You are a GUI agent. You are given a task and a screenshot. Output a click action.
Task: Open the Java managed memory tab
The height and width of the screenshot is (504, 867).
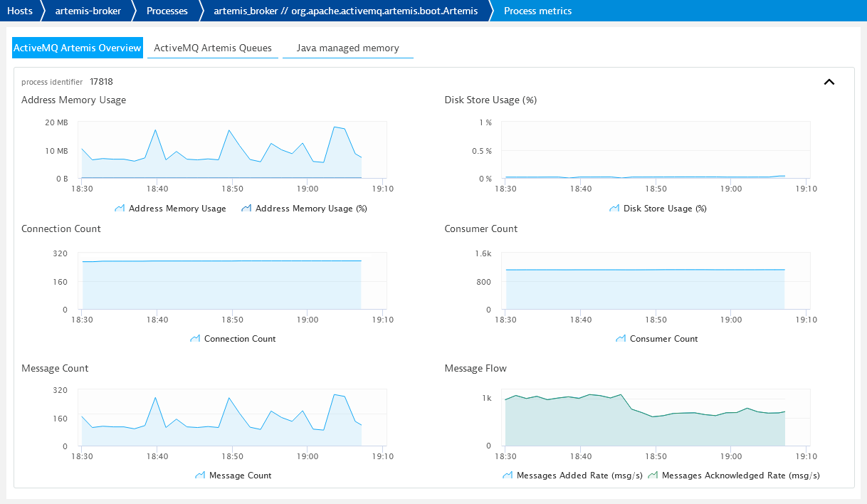pos(348,48)
